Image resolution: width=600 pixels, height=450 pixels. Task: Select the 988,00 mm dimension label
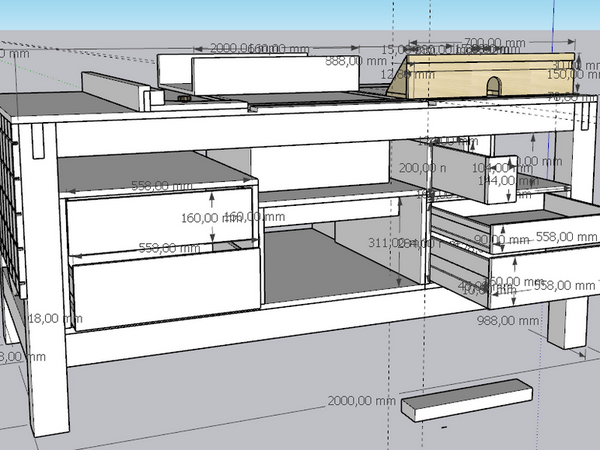click(x=518, y=320)
